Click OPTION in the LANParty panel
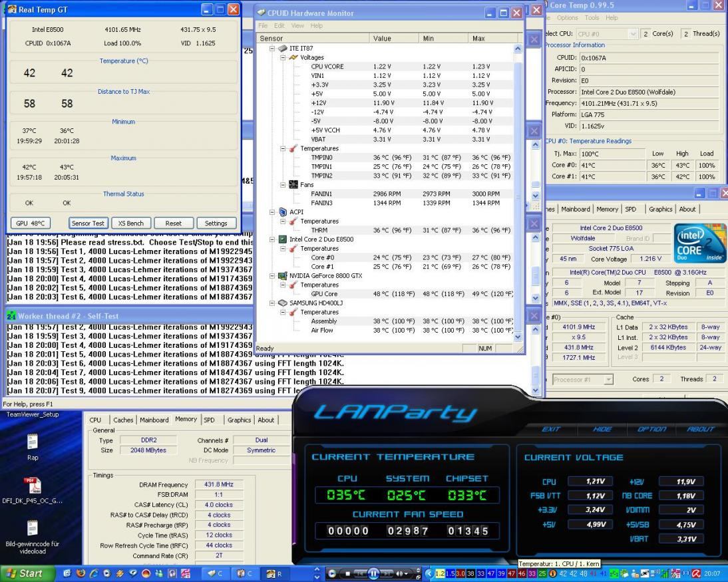This screenshot has width=728, height=582. click(651, 429)
